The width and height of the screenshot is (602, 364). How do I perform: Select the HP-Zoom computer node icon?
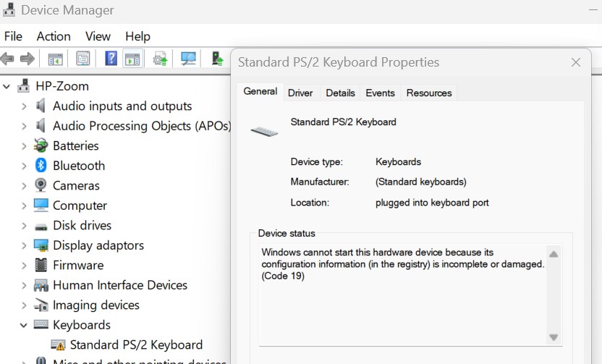tap(23, 85)
